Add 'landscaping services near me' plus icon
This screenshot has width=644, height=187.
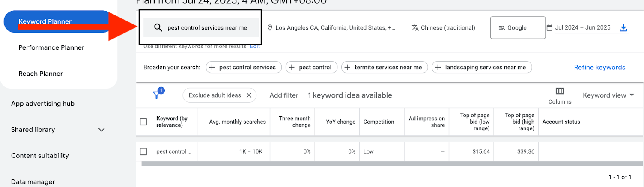pyautogui.click(x=438, y=67)
